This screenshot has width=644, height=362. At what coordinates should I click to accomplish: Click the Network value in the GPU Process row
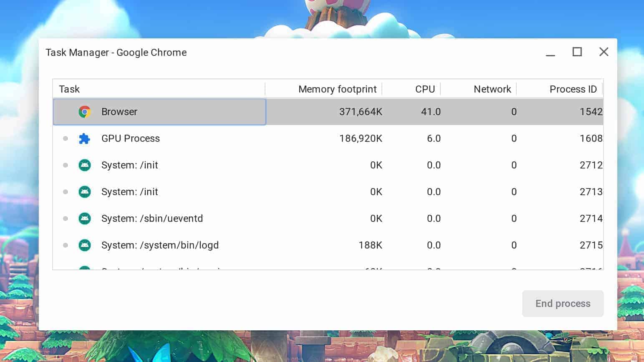point(514,138)
